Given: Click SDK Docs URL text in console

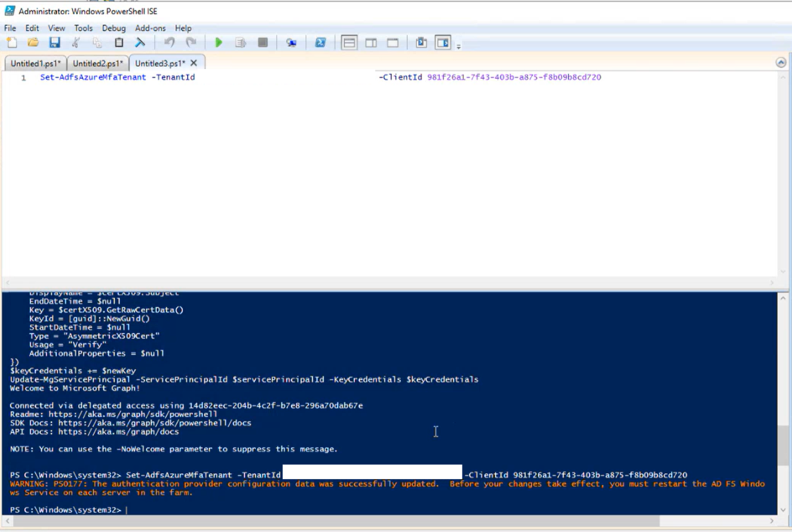Looking at the screenshot, I should coord(154,423).
